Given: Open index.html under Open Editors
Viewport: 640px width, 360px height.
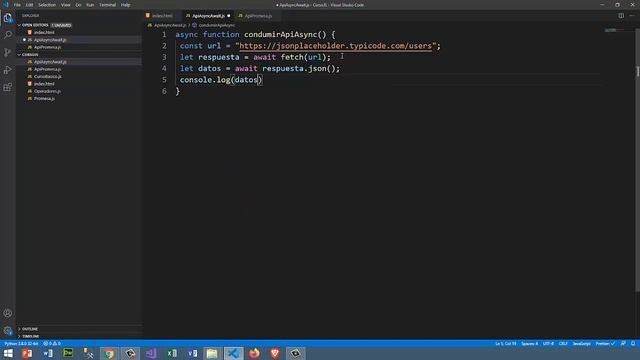Looking at the screenshot, I should pyautogui.click(x=44, y=32).
